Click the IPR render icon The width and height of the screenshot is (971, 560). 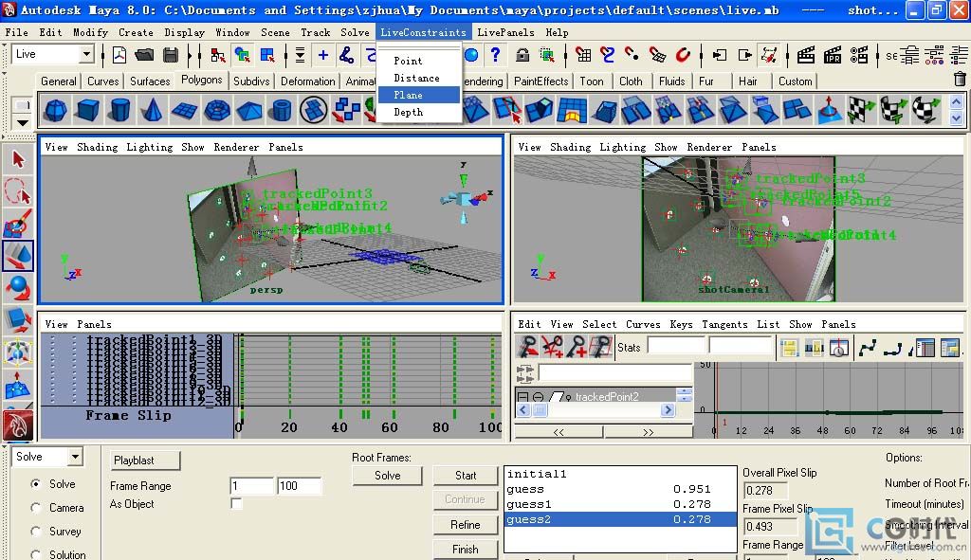[x=833, y=55]
